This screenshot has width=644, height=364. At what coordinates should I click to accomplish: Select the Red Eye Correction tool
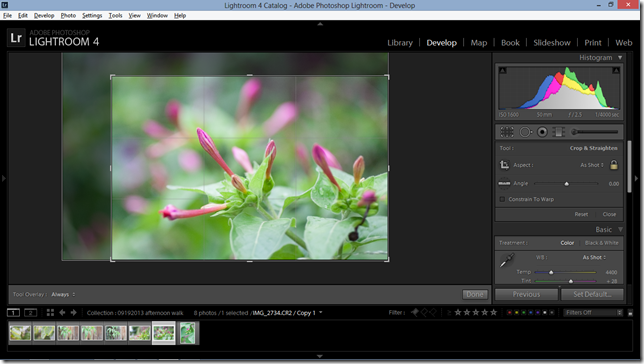(543, 132)
